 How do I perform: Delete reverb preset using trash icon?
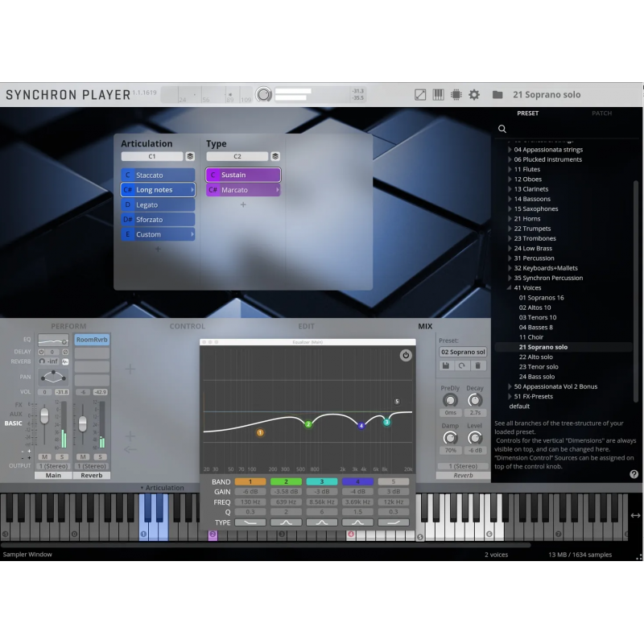[478, 365]
